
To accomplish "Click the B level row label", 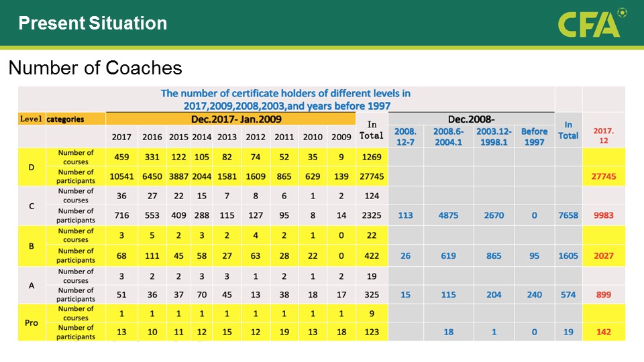I will [x=32, y=246].
